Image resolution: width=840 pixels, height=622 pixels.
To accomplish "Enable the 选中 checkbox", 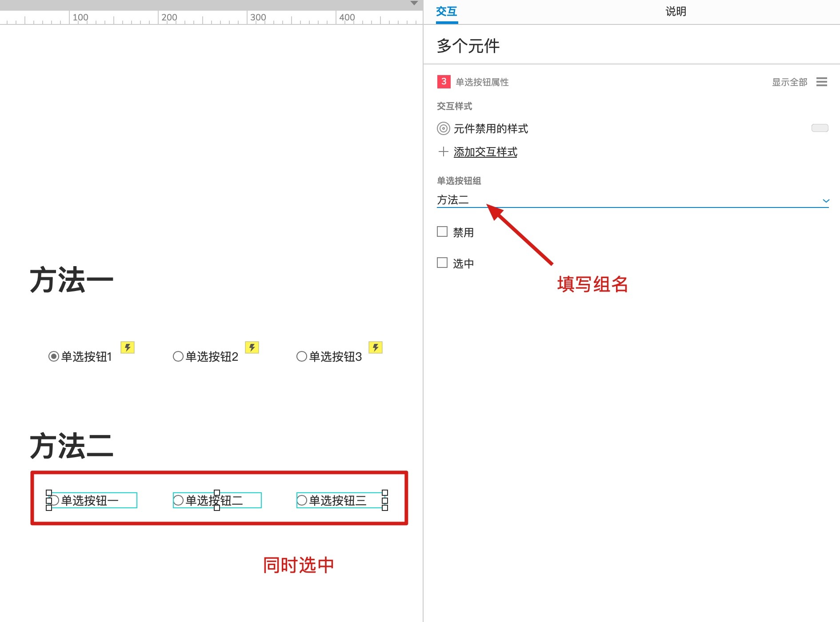I will point(442,263).
